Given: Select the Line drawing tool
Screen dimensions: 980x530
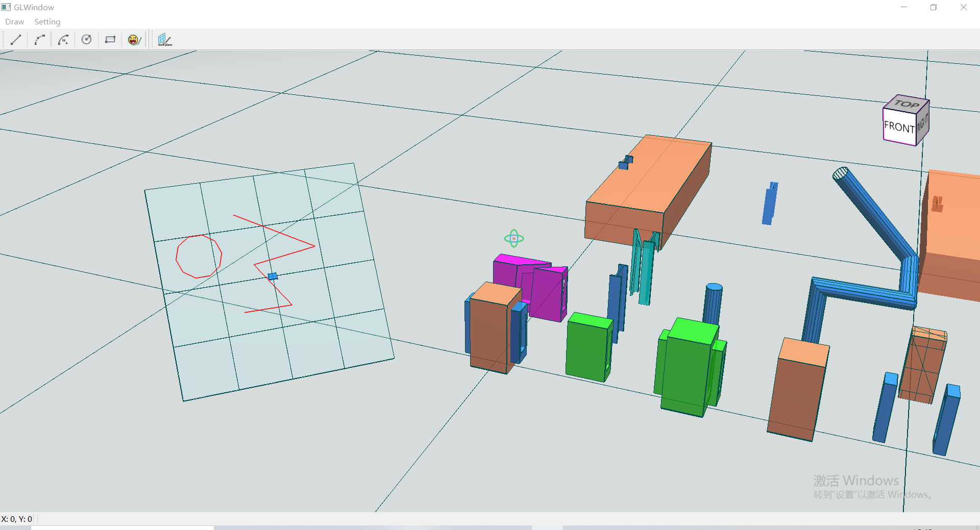Looking at the screenshot, I should tap(16, 40).
